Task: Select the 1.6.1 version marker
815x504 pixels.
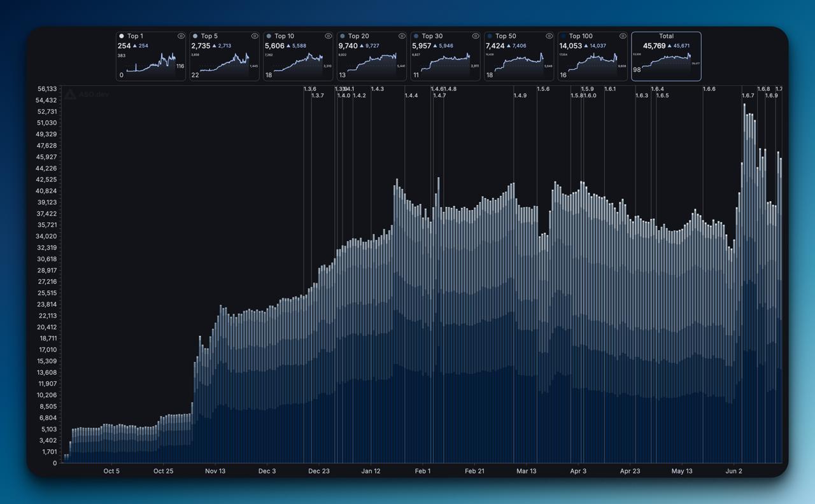Action: click(x=610, y=89)
